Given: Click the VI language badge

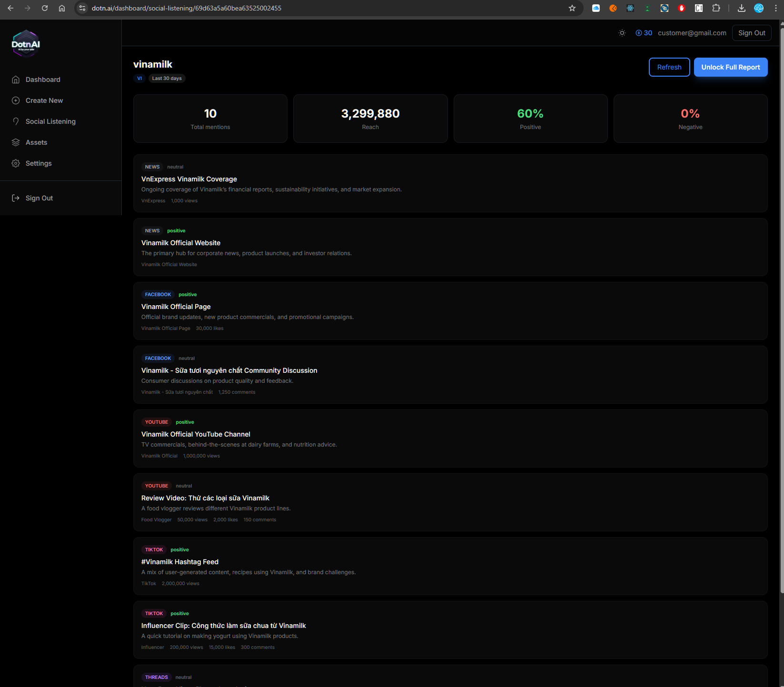Looking at the screenshot, I should [x=139, y=78].
